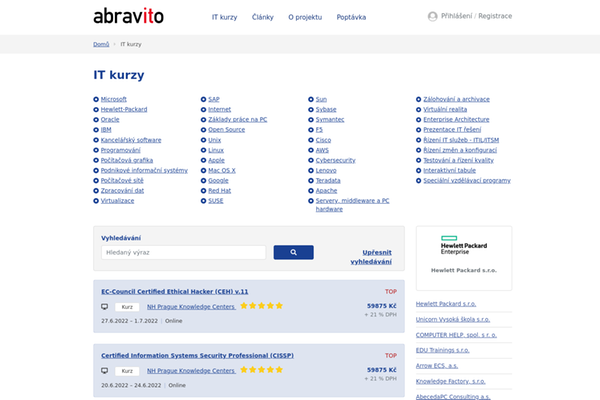The height and width of the screenshot is (400, 600).
Task: Open Řízení IT služeb - ITIL/ITSM category
Action: click(461, 140)
